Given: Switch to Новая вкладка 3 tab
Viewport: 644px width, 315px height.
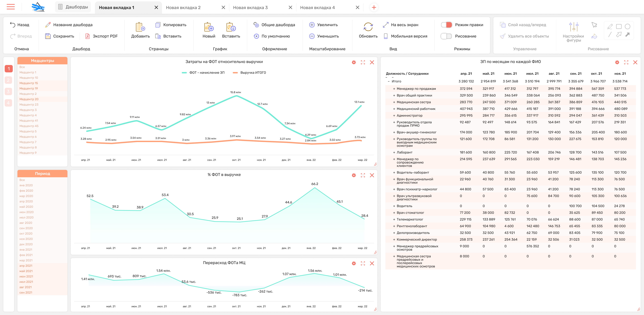Looking at the screenshot, I should coord(250,8).
